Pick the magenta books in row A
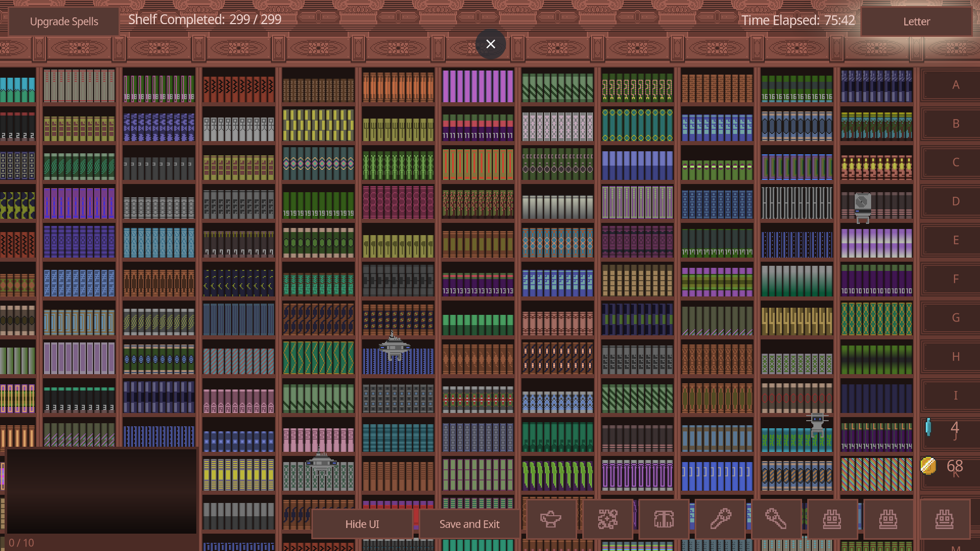The image size is (980, 551). coord(477,86)
